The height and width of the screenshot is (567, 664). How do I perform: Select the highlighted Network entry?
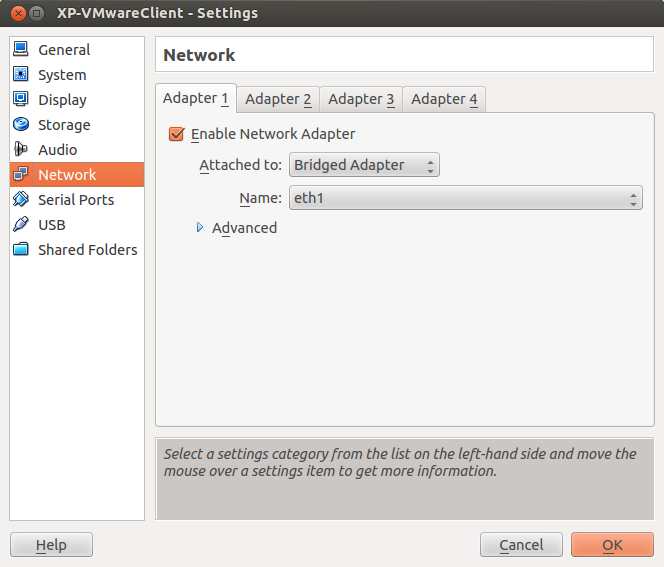tap(77, 174)
